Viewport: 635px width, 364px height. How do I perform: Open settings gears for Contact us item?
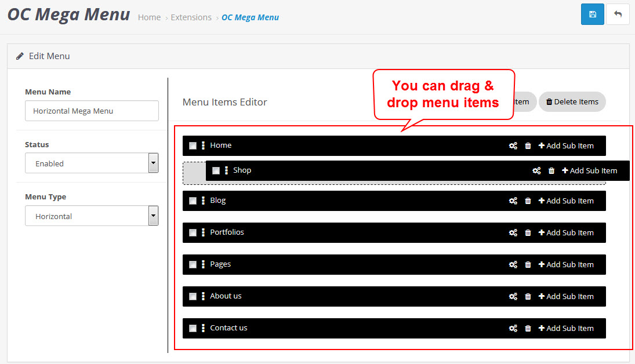(513, 329)
